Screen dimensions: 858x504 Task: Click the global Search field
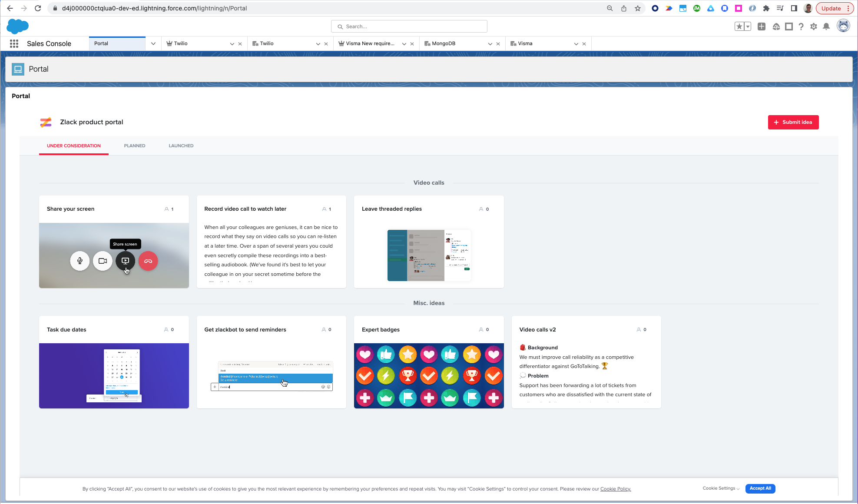409,27
